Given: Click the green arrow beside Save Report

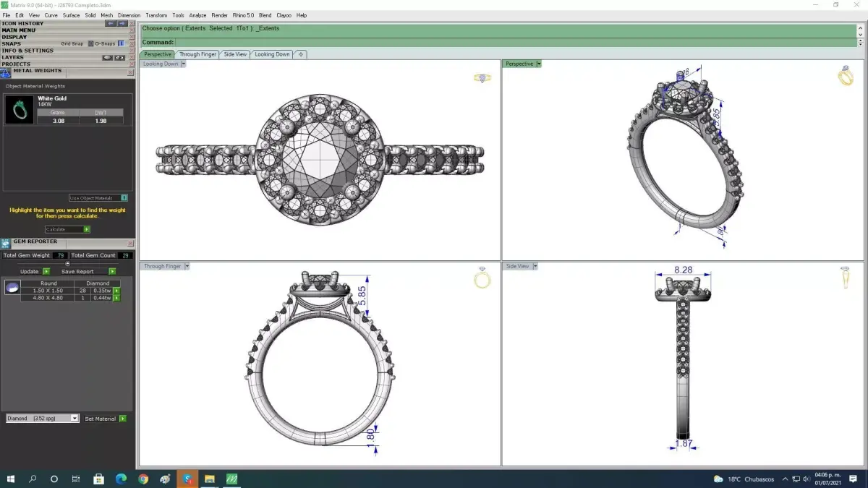Looking at the screenshot, I should [x=112, y=271].
